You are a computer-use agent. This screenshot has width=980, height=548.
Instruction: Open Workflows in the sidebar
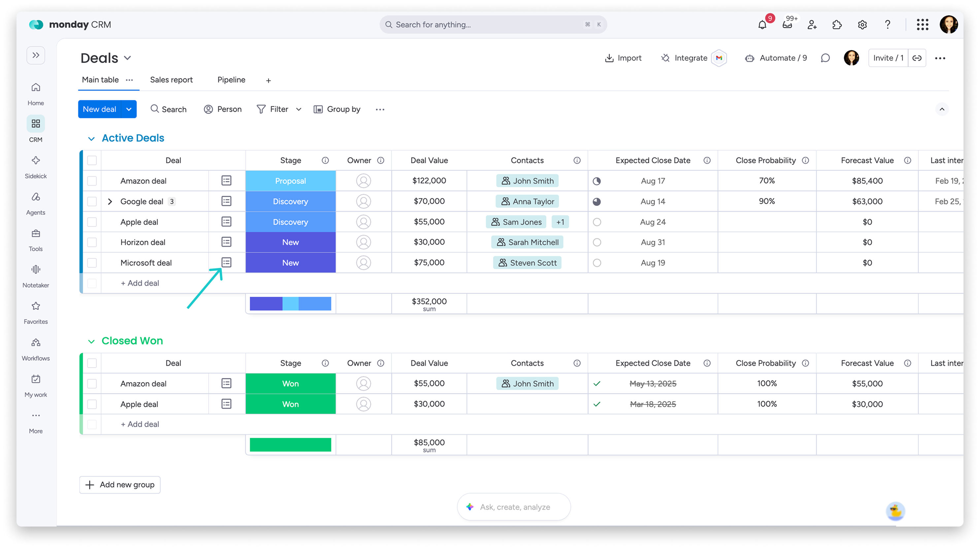pos(36,349)
